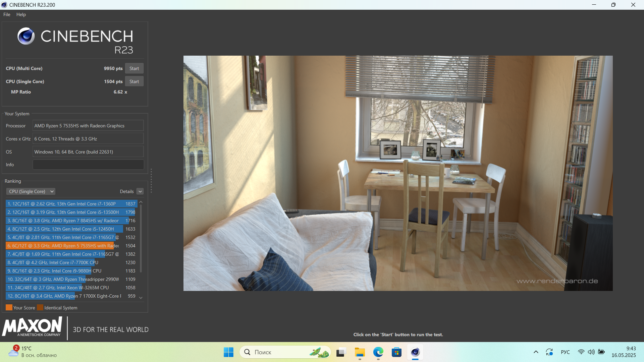The width and height of the screenshot is (644, 362).
Task: Open the File menu
Action: click(7, 14)
